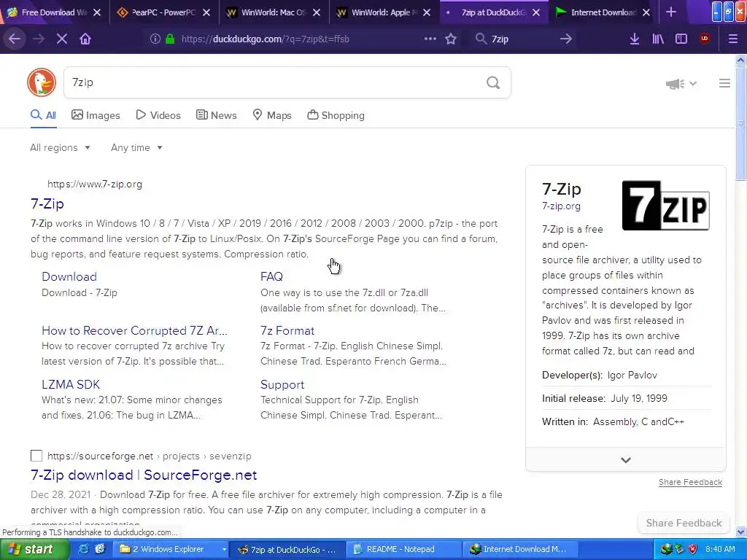
Task: Switch to README - Notepad taskbar button
Action: 403,550
